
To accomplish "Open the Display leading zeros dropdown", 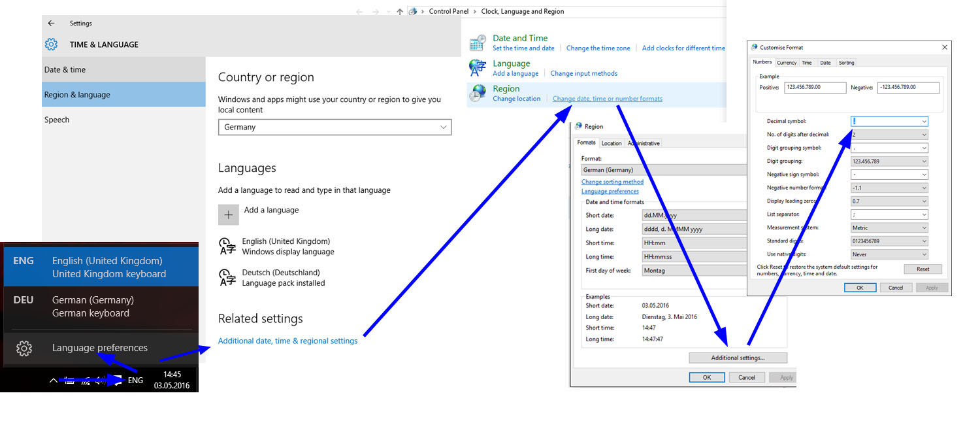I will (889, 201).
